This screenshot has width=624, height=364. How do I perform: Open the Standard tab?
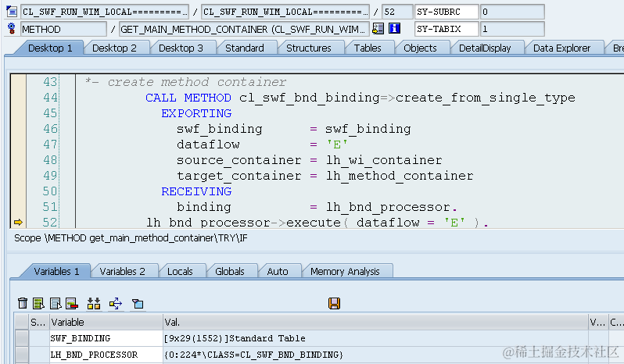(244, 48)
